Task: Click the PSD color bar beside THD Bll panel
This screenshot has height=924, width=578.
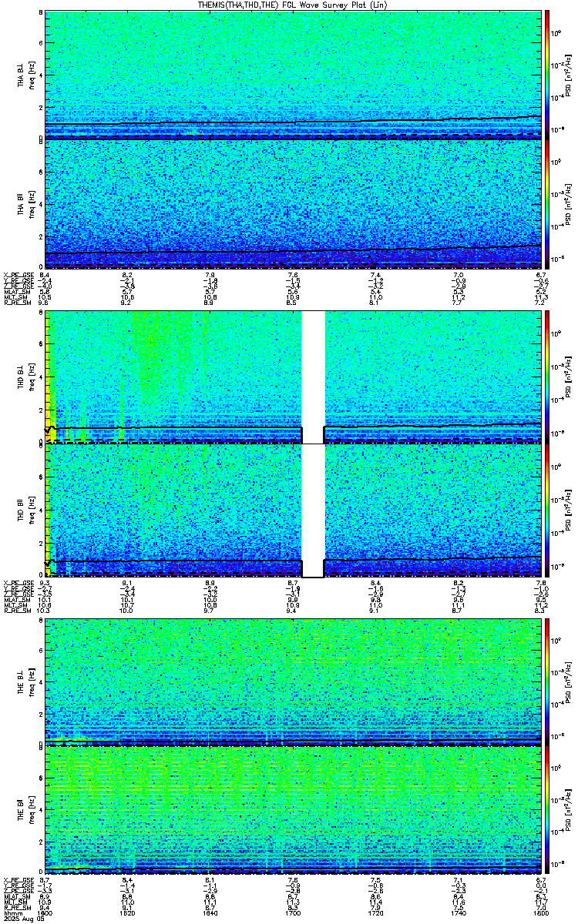Action: coord(547,511)
